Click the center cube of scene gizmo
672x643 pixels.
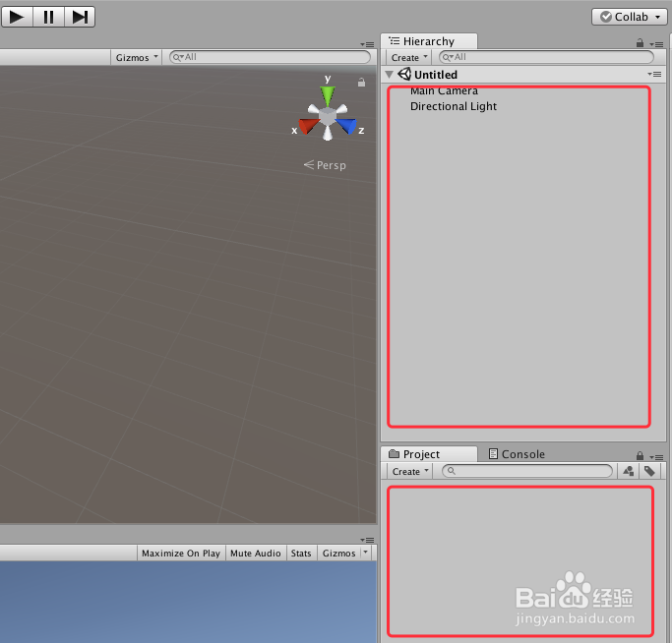(x=328, y=117)
